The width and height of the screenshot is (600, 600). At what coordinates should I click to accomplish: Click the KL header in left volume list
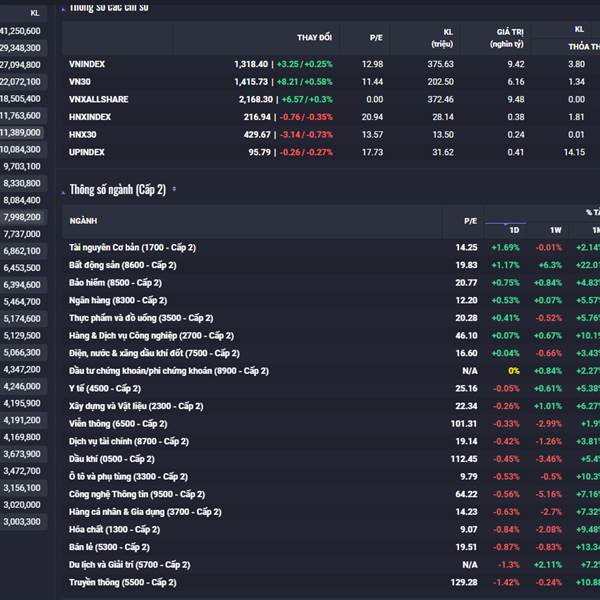point(35,13)
